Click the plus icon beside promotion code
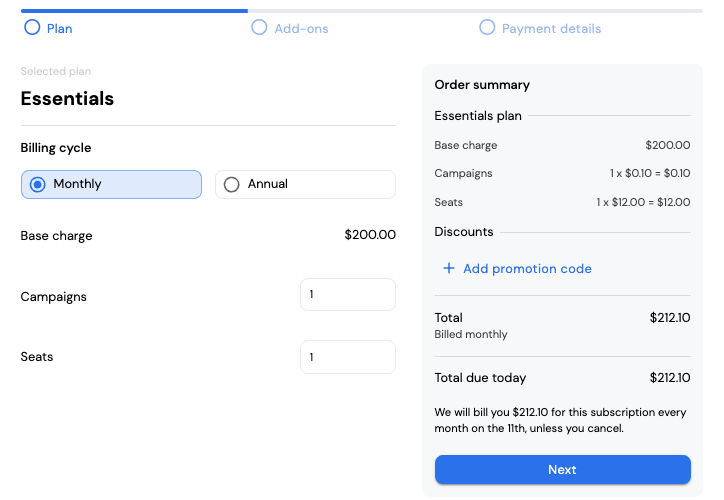The width and height of the screenshot is (724, 500). (x=449, y=268)
